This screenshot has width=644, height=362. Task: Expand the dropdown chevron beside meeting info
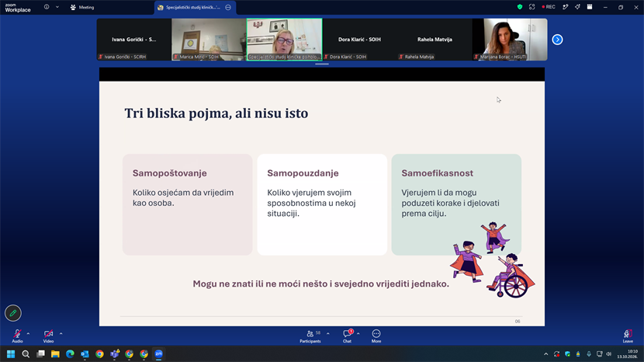pyautogui.click(x=57, y=7)
